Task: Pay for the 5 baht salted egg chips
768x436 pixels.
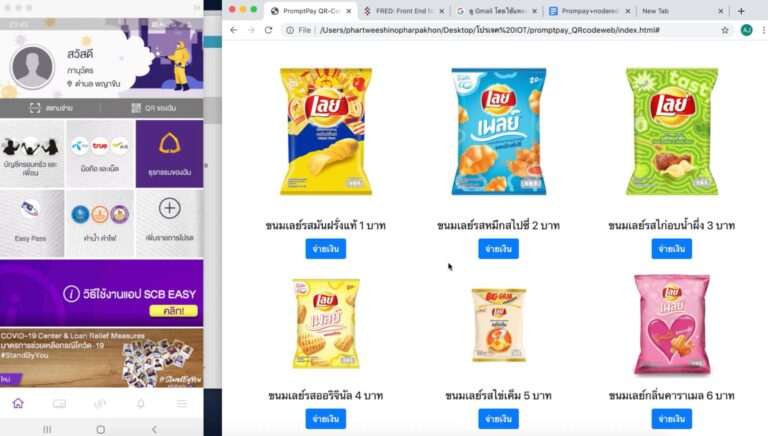Action: point(499,419)
